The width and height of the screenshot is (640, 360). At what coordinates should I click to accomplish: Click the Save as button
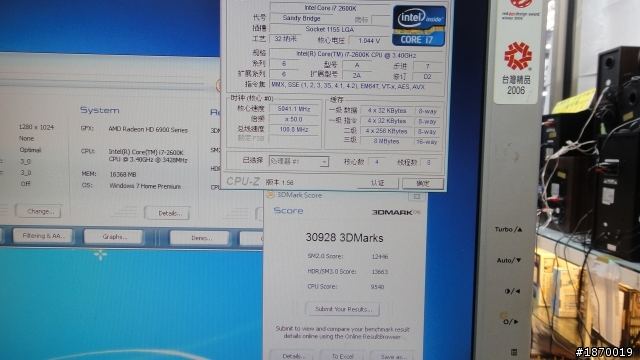(x=393, y=356)
